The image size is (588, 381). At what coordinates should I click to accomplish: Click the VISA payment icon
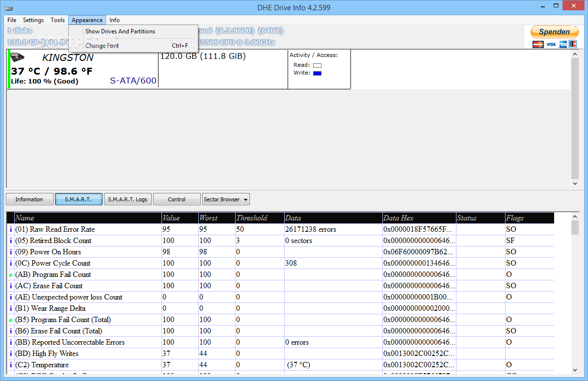[x=551, y=44]
